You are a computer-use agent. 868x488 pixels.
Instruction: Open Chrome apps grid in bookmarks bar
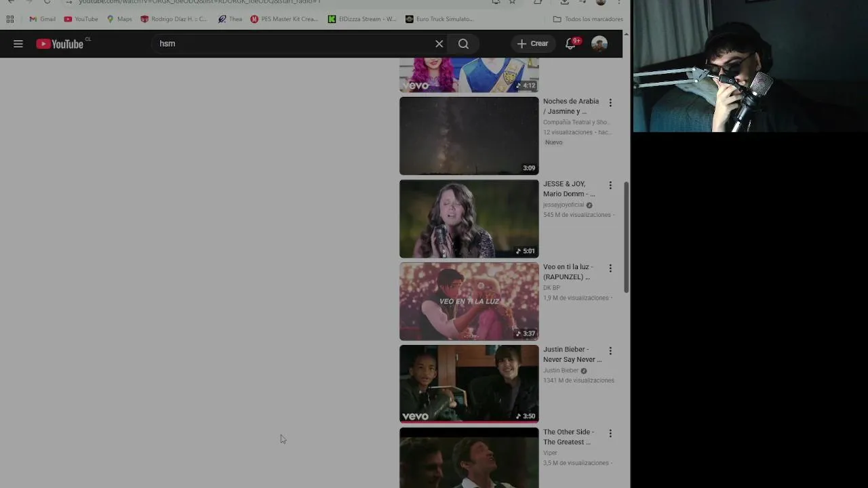coord(9,19)
